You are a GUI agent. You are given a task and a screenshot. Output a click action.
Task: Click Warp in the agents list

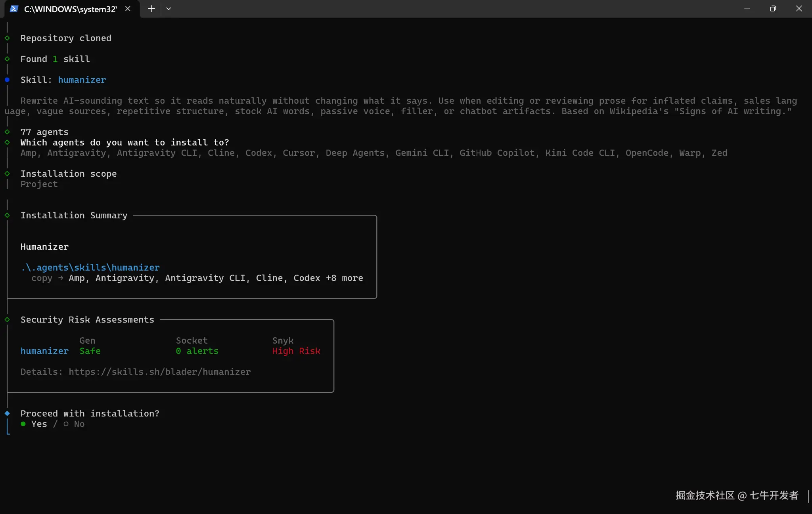[690, 153]
